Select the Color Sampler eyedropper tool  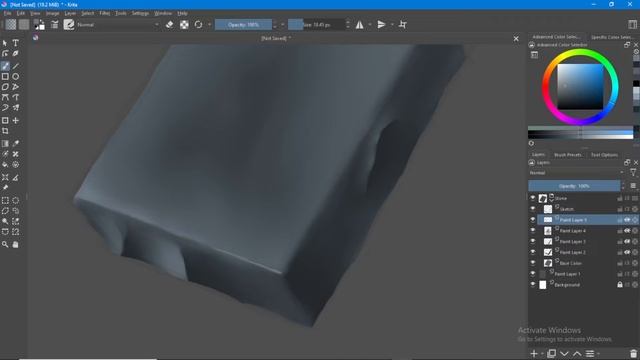[x=16, y=144]
